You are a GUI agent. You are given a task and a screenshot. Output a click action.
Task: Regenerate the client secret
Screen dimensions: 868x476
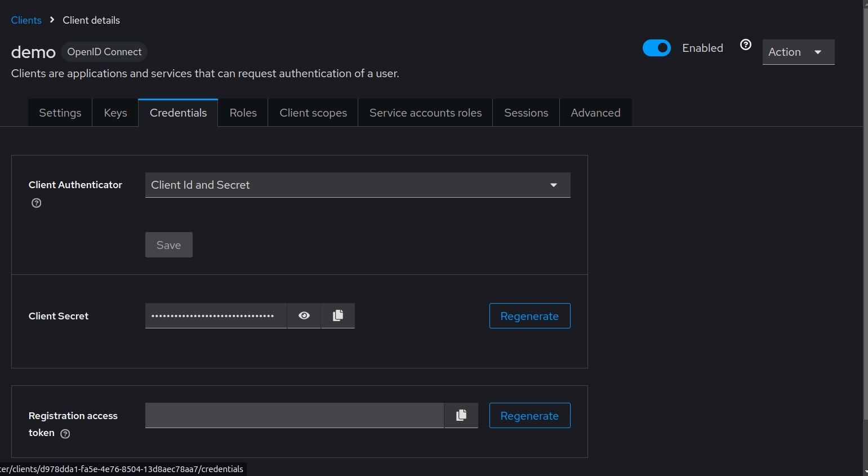coord(529,315)
